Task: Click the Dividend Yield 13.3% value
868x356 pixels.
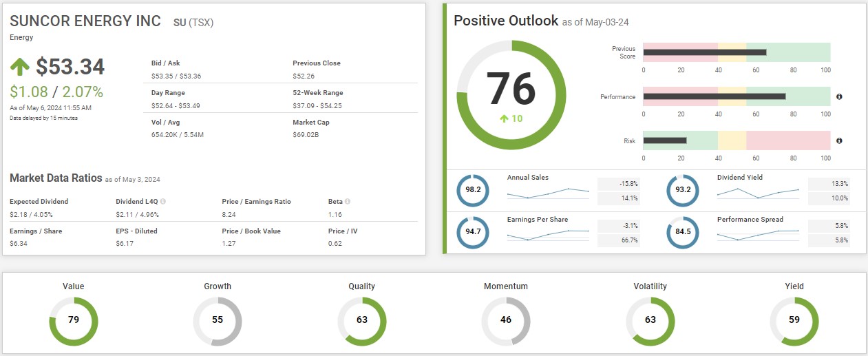Action: coord(829,184)
